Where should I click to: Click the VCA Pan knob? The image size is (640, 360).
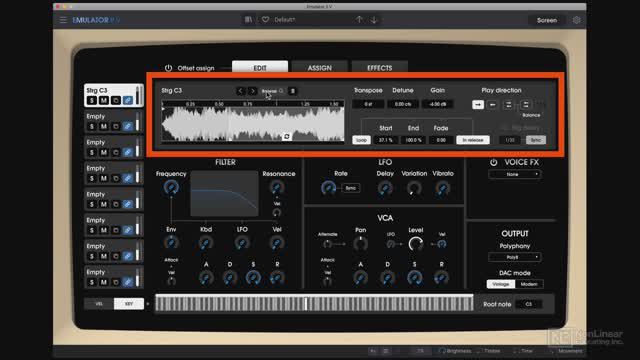360,244
